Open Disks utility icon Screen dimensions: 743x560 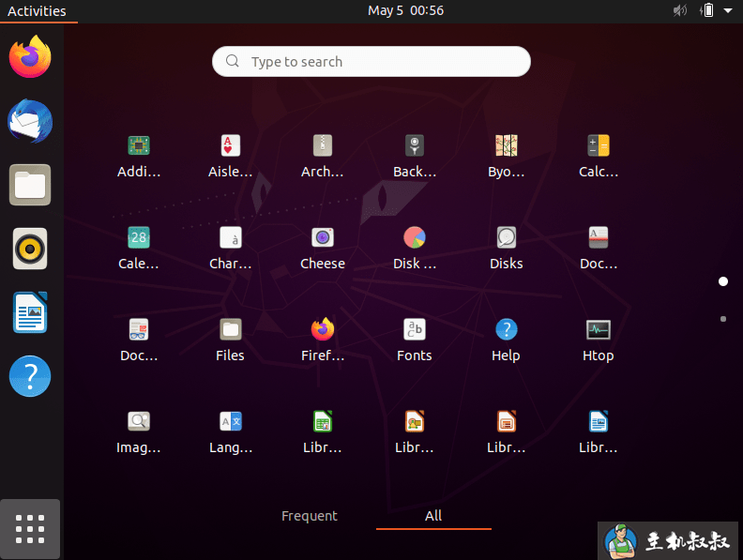[x=507, y=238]
